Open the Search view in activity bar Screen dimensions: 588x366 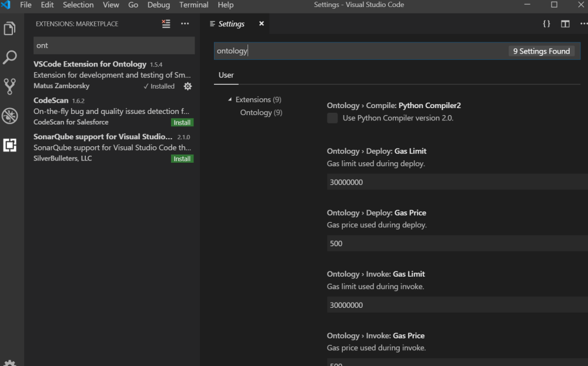(10, 57)
